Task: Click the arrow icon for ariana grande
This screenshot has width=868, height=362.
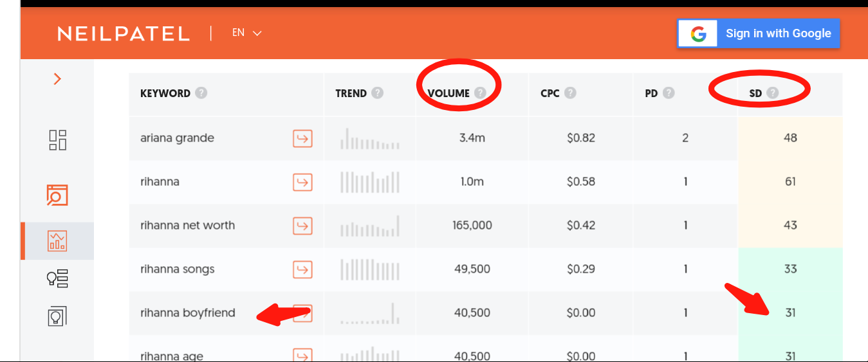Action: tap(302, 138)
